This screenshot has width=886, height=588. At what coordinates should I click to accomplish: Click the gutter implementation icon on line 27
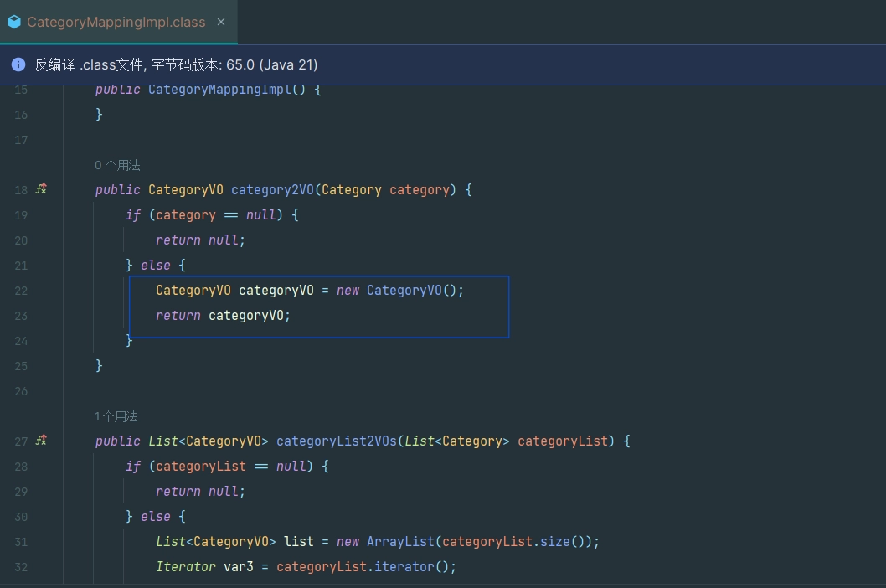[41, 441]
